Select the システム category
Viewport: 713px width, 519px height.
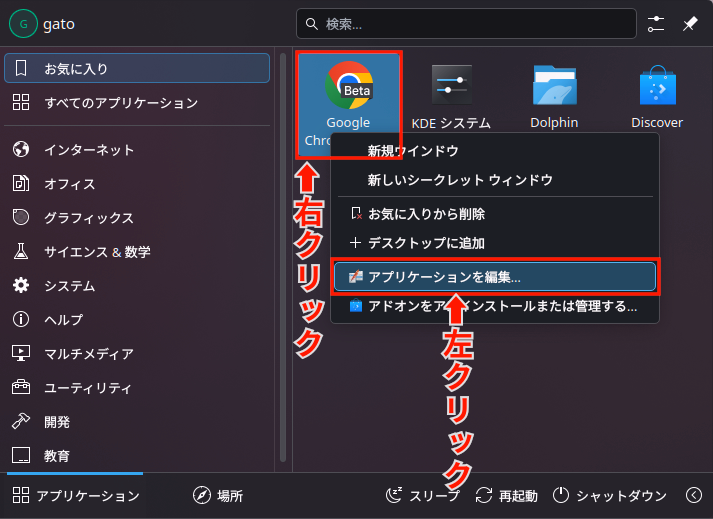pos(137,286)
